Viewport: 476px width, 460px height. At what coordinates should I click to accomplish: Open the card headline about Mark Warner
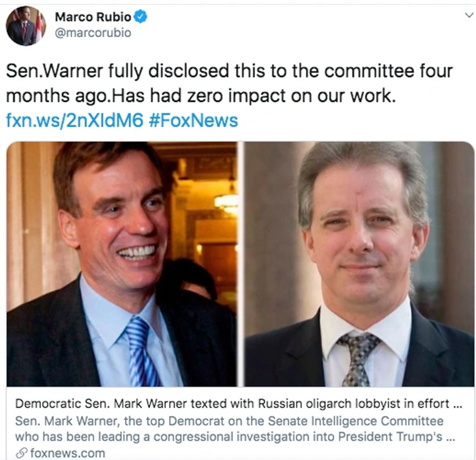(239, 404)
